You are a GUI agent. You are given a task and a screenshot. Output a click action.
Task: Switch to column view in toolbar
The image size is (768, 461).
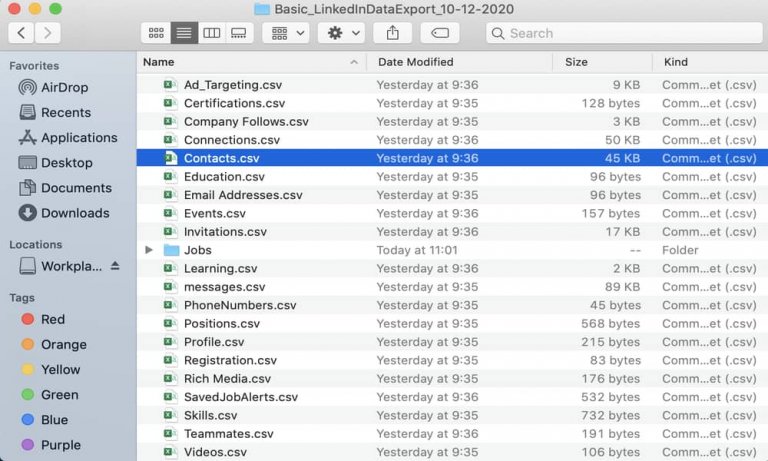(x=211, y=33)
